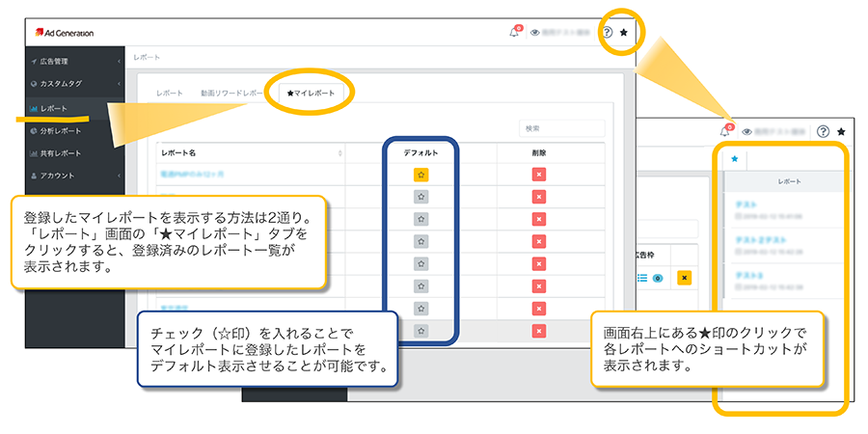Click the レポート breadcrumb above the tabs
The height and width of the screenshot is (434, 868).
pos(147,58)
